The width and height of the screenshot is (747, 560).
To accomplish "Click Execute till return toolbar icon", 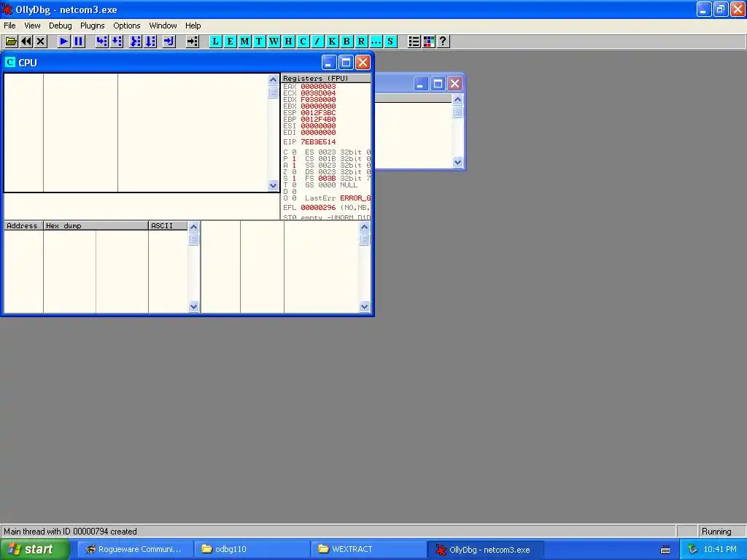I will click(x=169, y=42).
